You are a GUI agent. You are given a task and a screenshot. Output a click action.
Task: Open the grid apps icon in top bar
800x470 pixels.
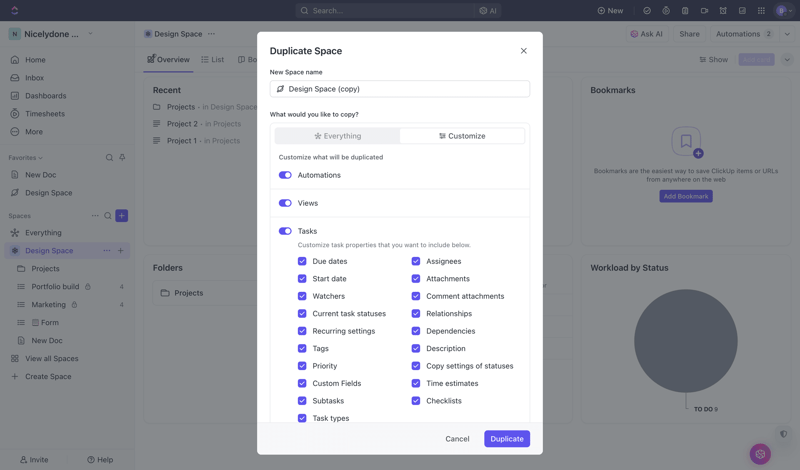[761, 11]
